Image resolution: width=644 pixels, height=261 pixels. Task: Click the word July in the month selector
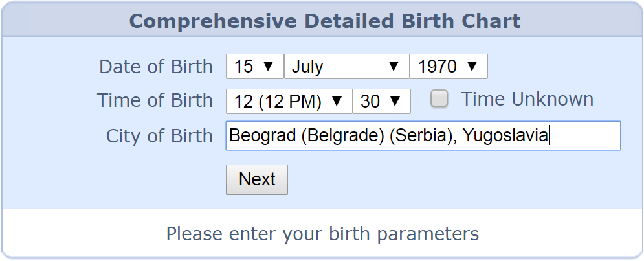pyautogui.click(x=307, y=66)
